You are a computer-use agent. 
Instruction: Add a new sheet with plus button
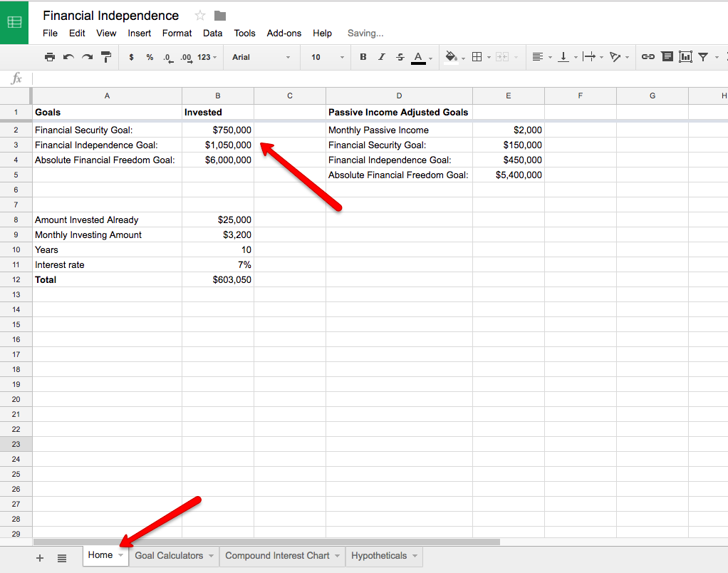click(x=40, y=558)
